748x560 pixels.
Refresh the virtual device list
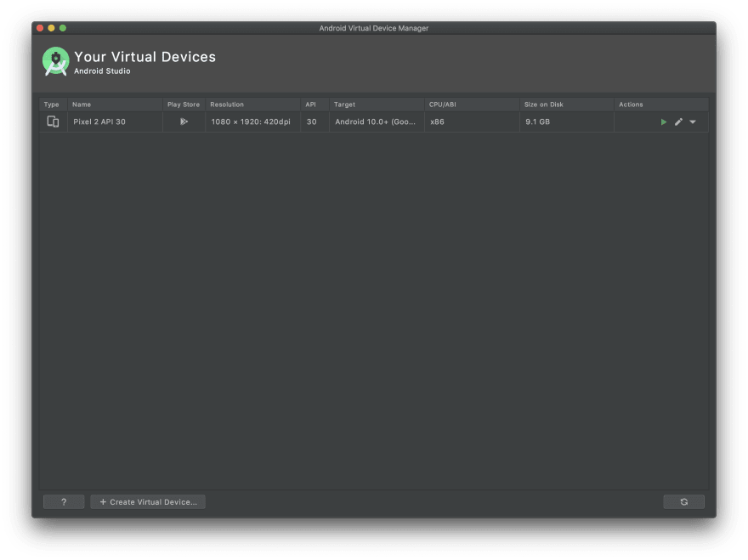click(x=683, y=502)
